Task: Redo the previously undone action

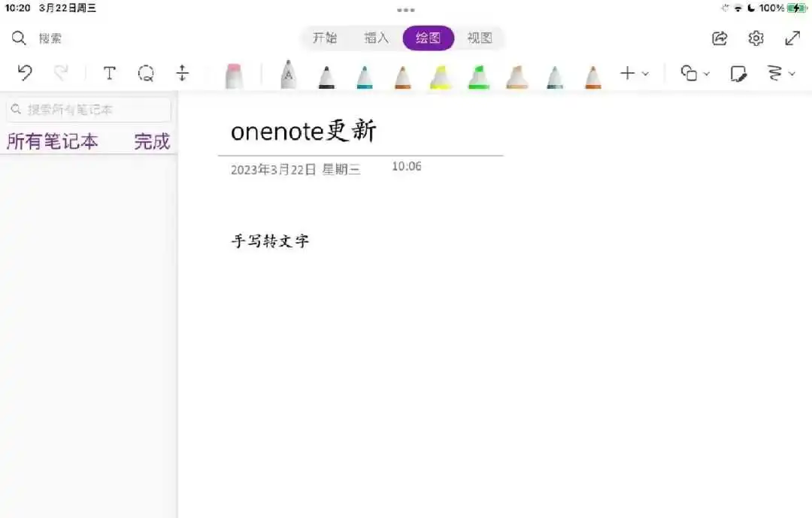Action: 61,72
